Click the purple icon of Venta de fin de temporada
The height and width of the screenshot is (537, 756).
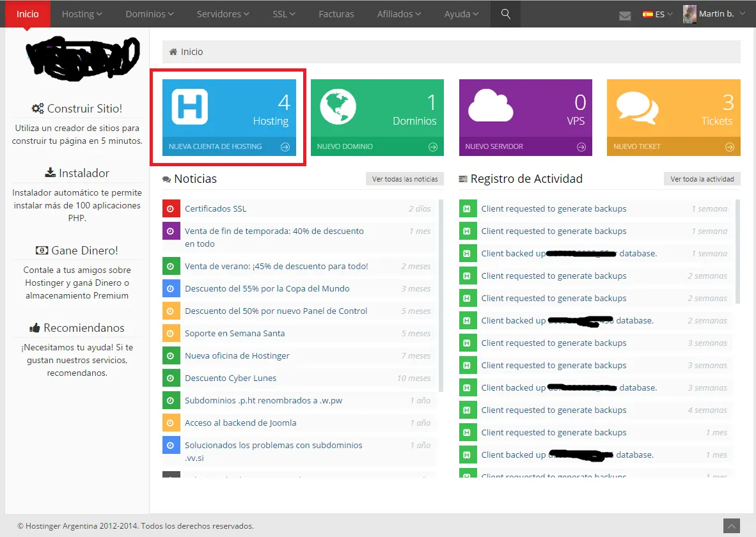point(171,231)
